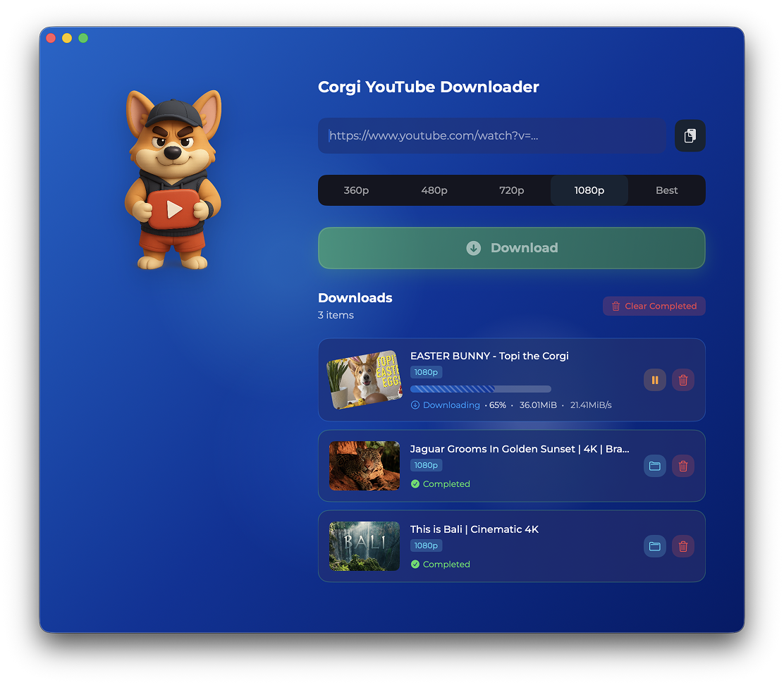The image size is (784, 685).
Task: Switch to Best quality option
Action: tap(666, 190)
